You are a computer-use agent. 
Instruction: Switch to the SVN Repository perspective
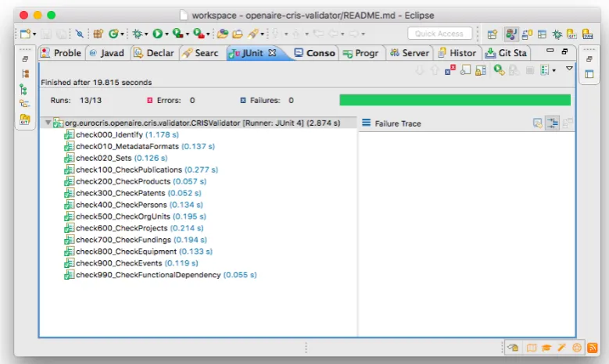pos(588,34)
